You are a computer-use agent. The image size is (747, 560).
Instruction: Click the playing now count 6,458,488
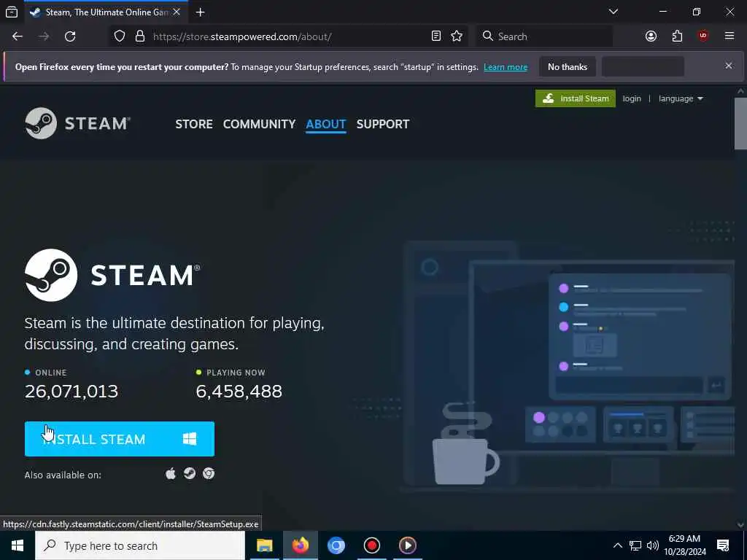(x=239, y=392)
